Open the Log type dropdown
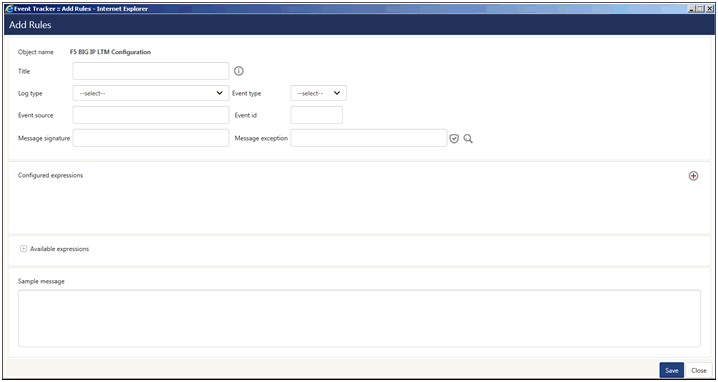Screen dimensions: 718x382 151,93
